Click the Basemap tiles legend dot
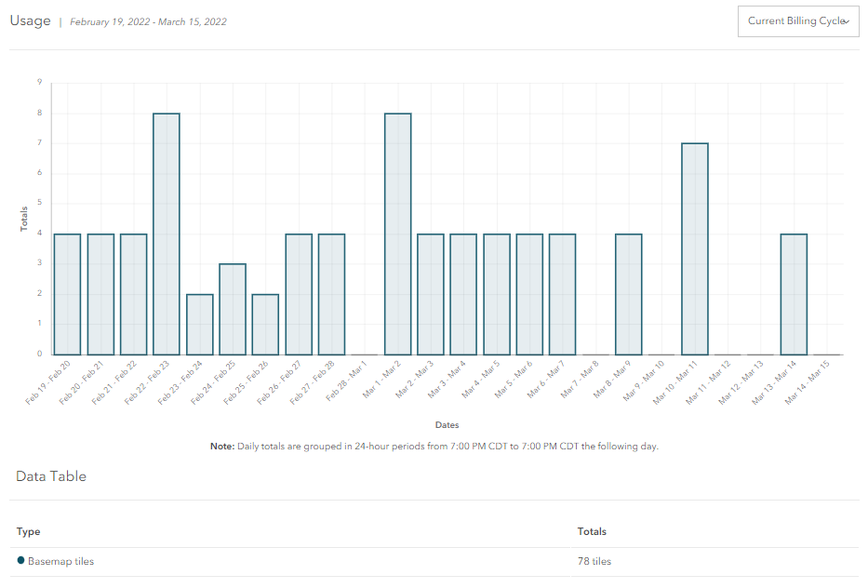The width and height of the screenshot is (868, 588). [x=21, y=560]
